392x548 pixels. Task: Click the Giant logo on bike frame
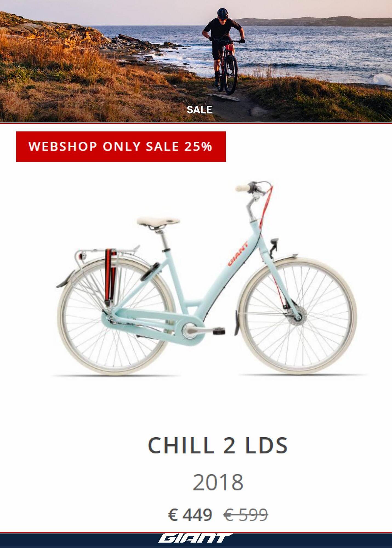(238, 254)
